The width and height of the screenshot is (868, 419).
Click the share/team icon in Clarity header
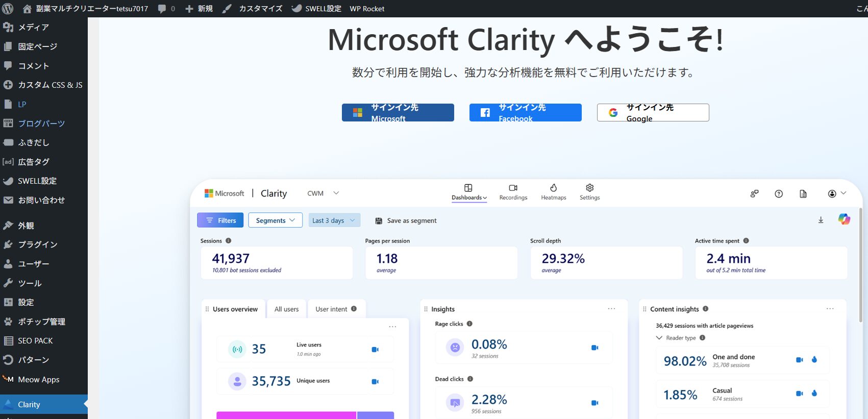(x=754, y=194)
